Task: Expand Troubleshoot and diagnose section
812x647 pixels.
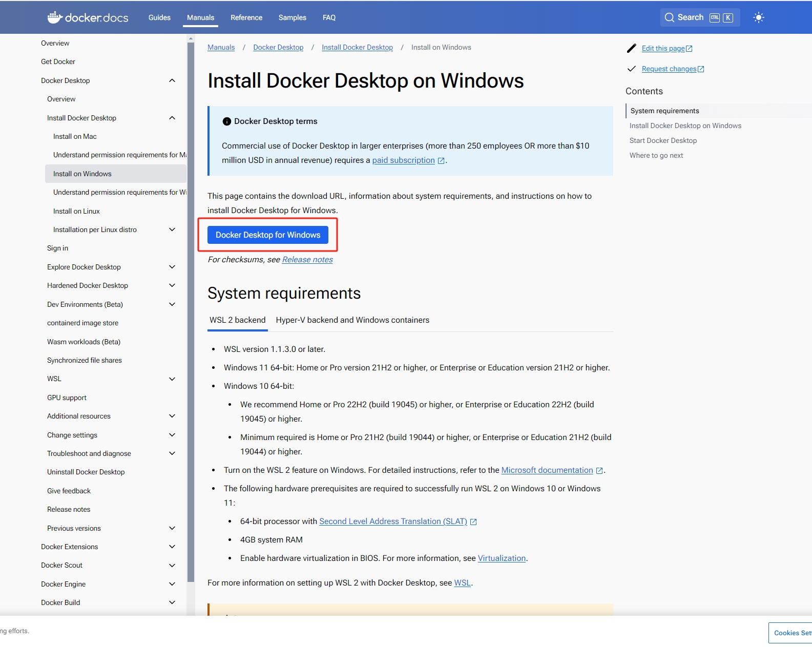Action: tap(172, 453)
